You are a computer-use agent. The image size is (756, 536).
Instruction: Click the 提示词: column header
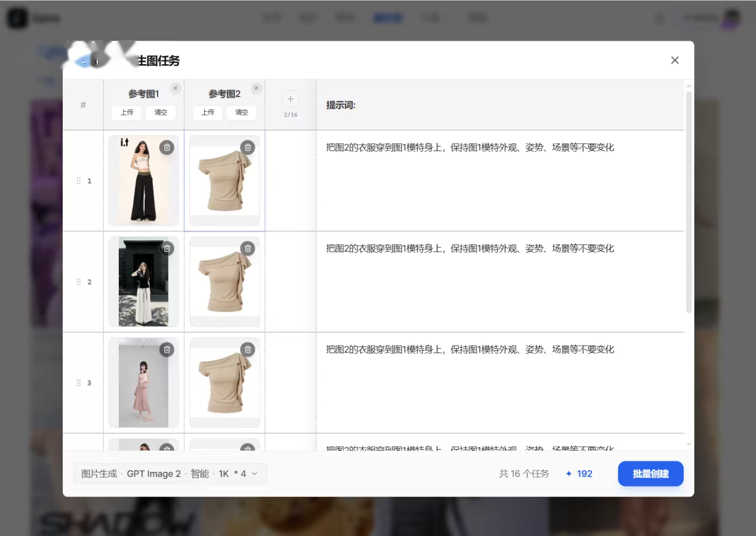tap(341, 105)
